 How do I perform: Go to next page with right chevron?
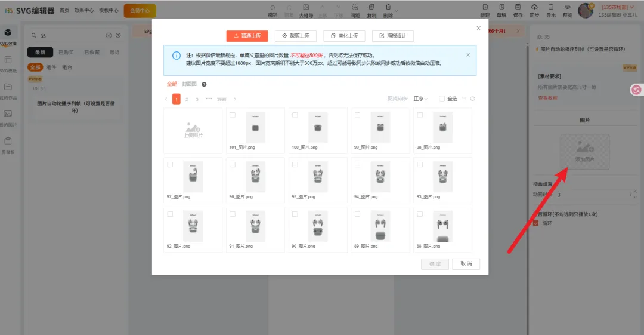tap(235, 99)
